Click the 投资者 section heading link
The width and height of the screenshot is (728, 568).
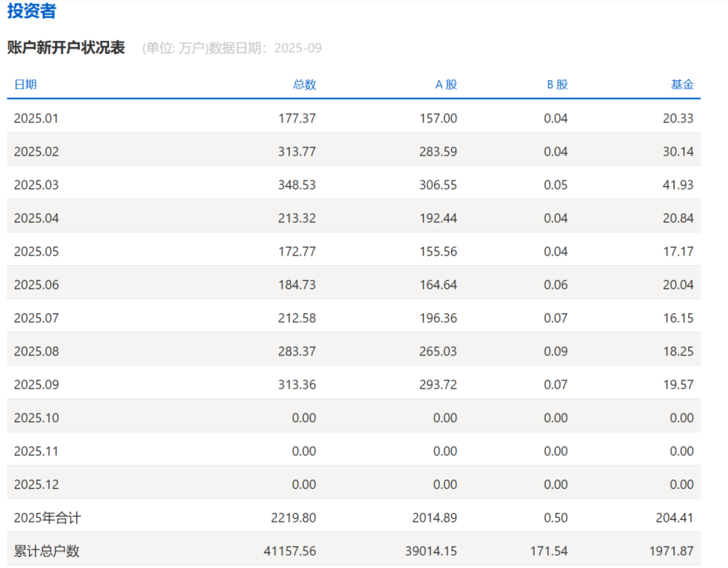tap(31, 11)
